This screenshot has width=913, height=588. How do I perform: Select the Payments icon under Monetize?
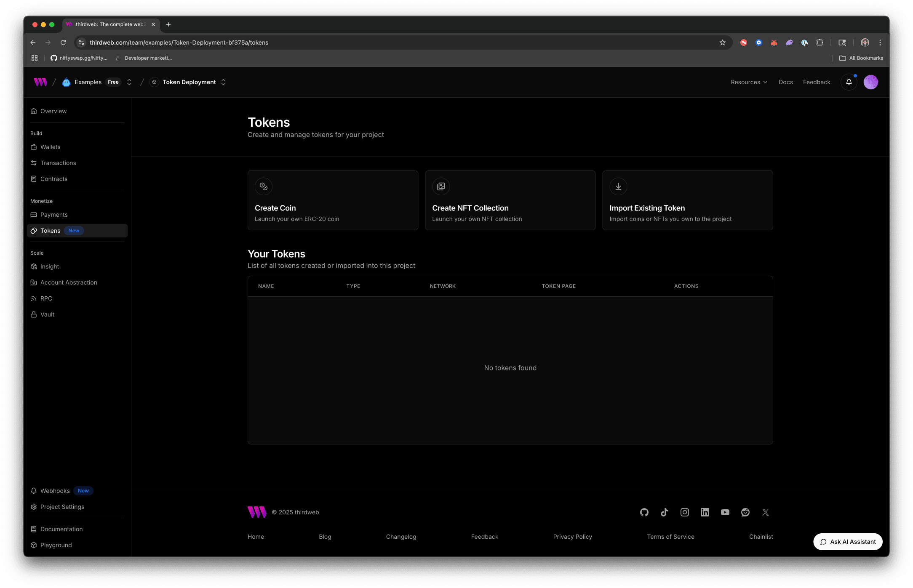(34, 215)
